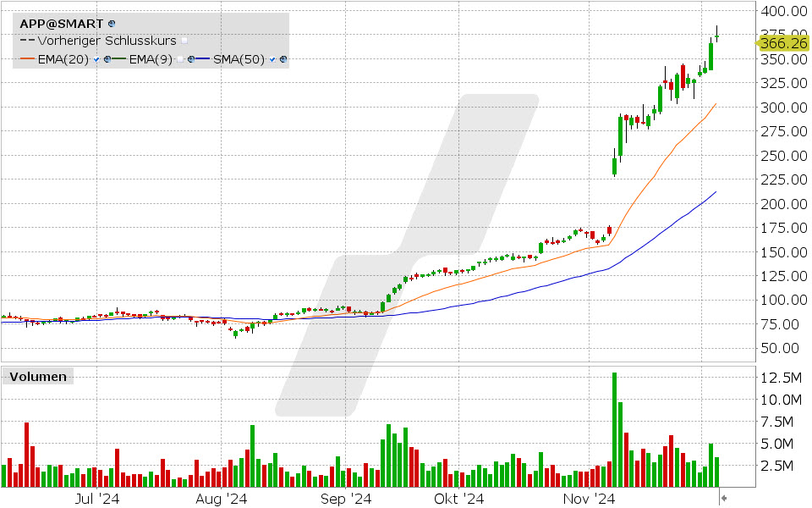
Task: Click the 7.5M volume axis label
Action: [x=776, y=422]
